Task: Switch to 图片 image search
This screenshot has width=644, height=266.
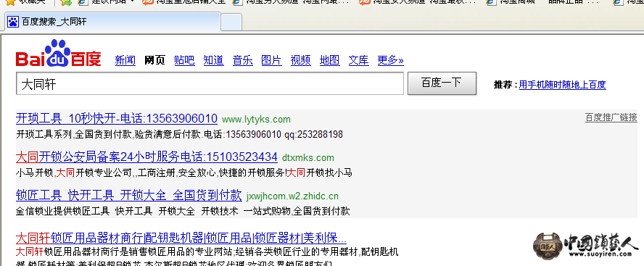Action: (271, 60)
